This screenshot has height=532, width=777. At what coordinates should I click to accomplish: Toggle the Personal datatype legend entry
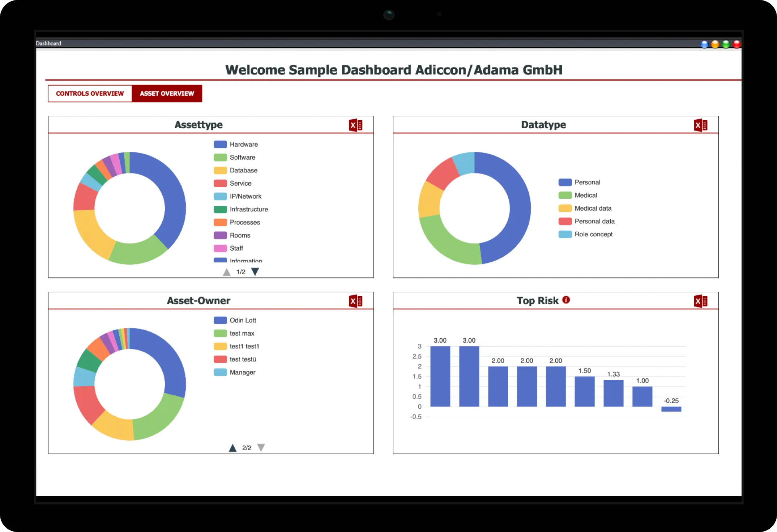(580, 182)
